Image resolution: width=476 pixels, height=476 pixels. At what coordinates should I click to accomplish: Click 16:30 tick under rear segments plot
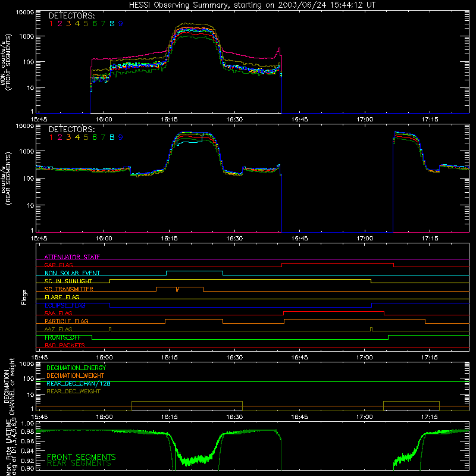[234, 239]
